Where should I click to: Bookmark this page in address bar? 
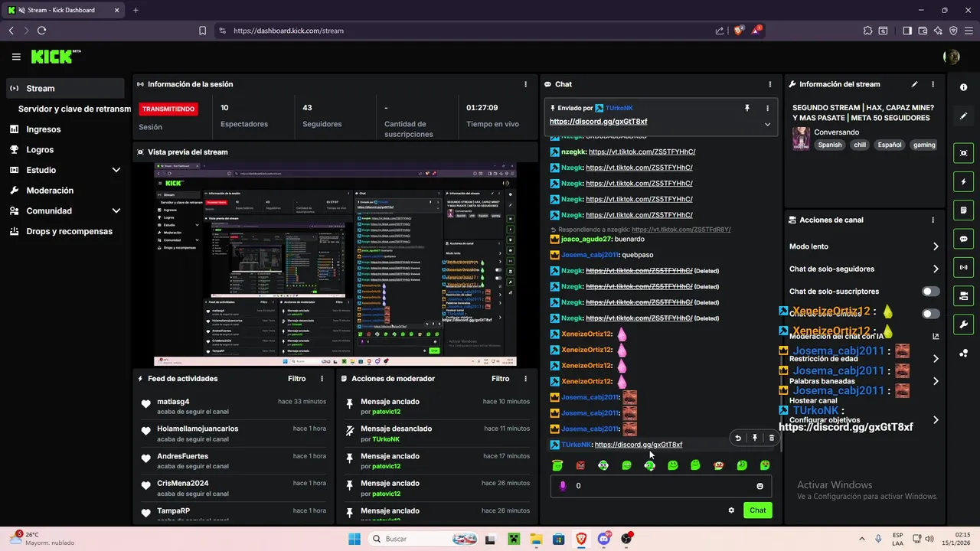click(x=202, y=31)
